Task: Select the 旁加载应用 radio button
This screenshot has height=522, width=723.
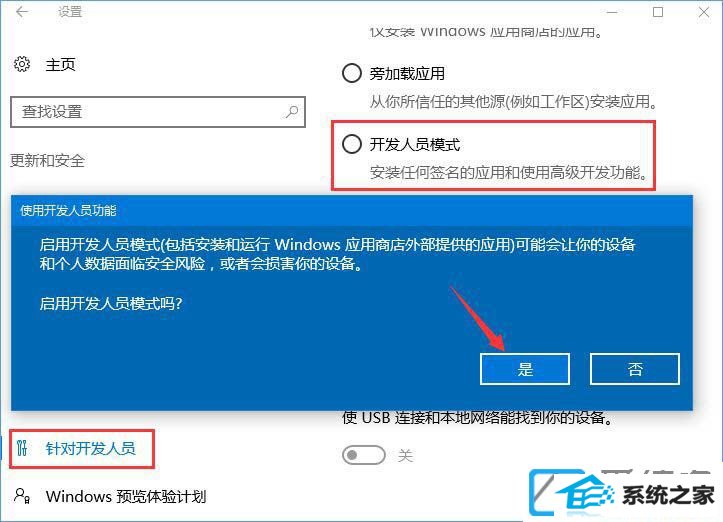Action: tap(351, 73)
